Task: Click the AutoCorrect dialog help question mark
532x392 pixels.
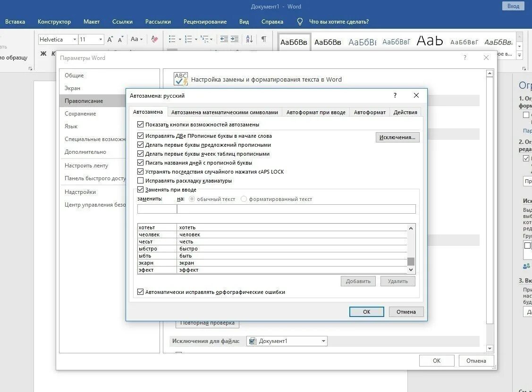Action: [x=395, y=95]
